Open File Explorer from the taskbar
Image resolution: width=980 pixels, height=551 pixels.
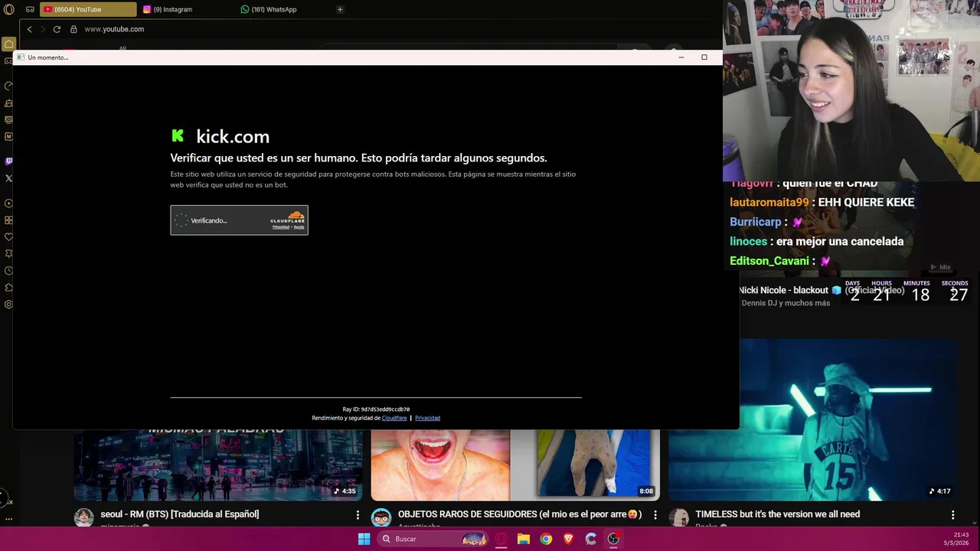(524, 539)
